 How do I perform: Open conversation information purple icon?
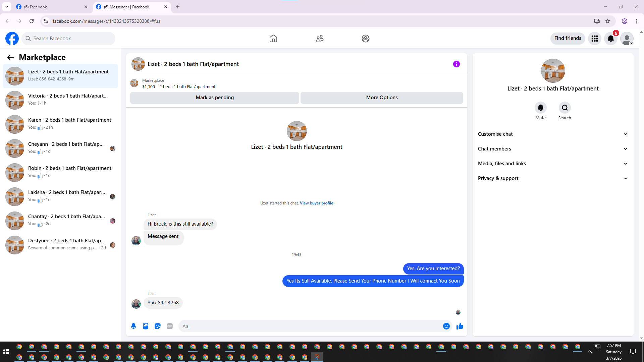pos(457,64)
